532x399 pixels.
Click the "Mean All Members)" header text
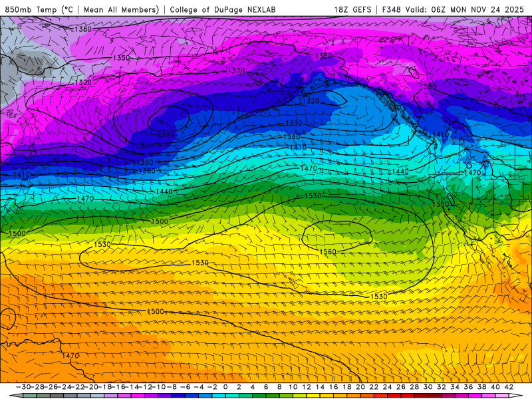tap(122, 9)
